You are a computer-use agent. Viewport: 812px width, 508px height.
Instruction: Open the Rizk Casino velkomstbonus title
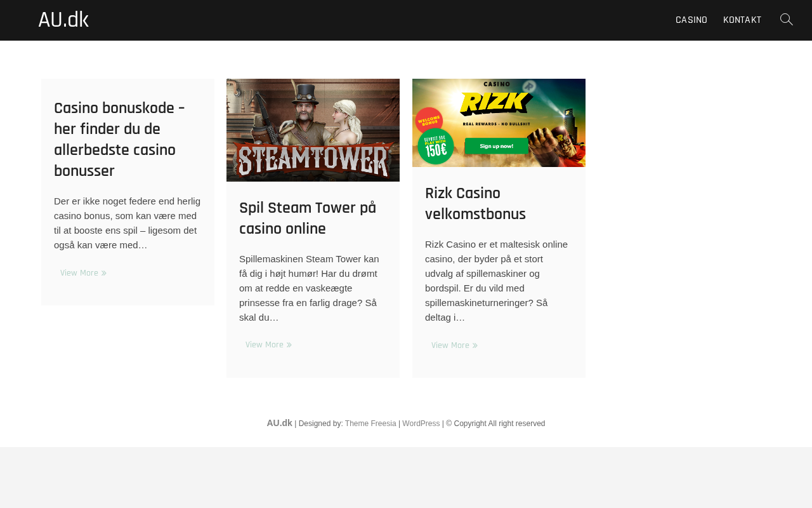coord(475,204)
